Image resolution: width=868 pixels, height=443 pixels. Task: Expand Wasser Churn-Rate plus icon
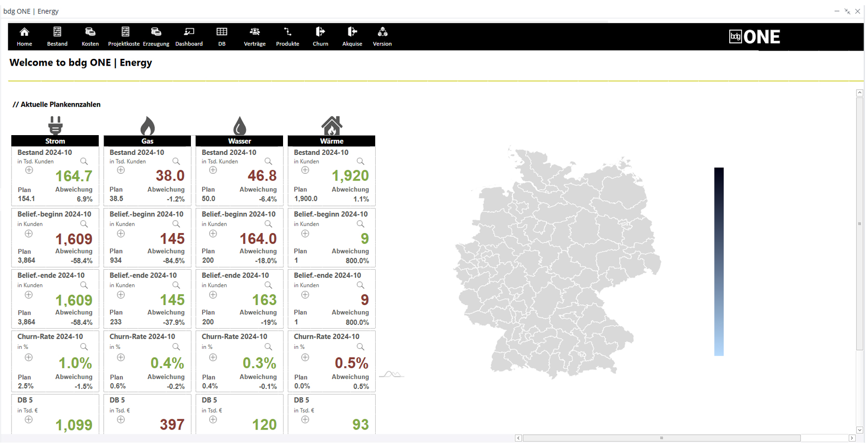coord(213,358)
